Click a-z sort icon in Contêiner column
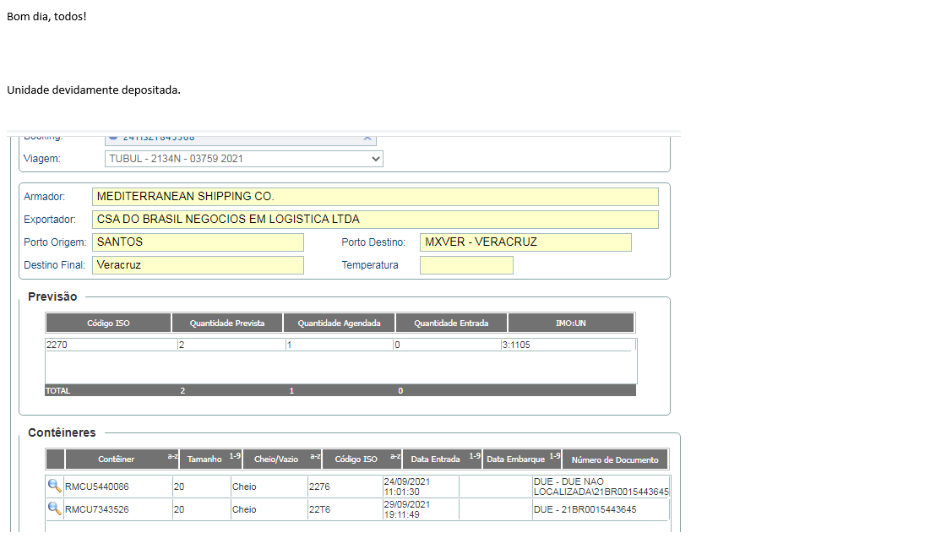This screenshot has height=560, width=952. tap(172, 457)
